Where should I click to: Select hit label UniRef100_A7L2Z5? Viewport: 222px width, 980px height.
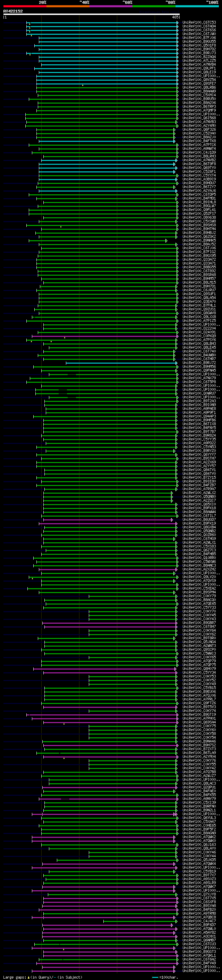[x=199, y=60]
